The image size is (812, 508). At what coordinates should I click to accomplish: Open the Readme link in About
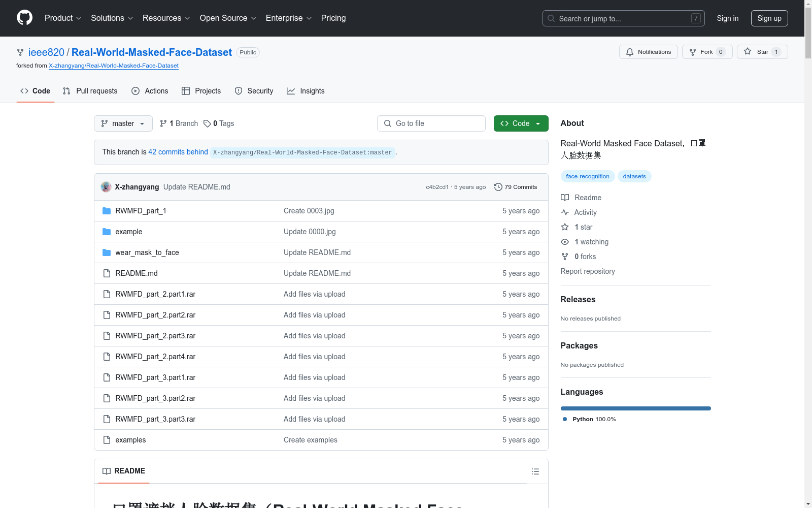pyautogui.click(x=581, y=198)
